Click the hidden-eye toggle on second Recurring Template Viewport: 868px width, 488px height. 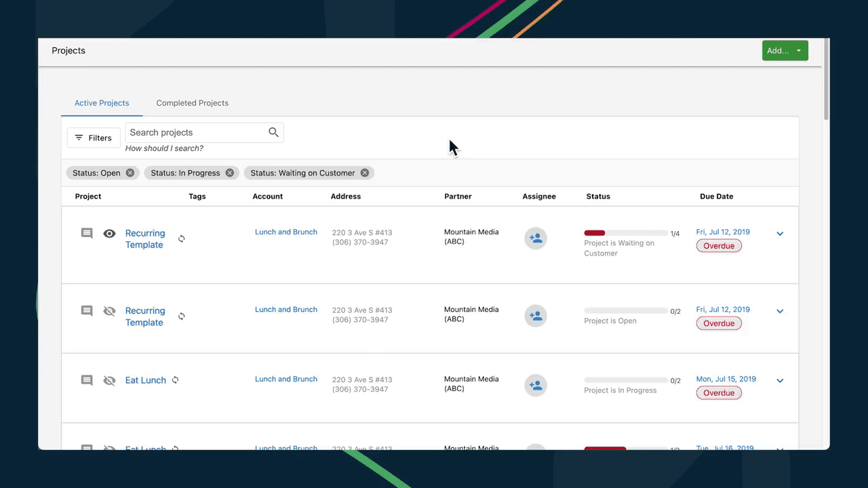tap(109, 311)
